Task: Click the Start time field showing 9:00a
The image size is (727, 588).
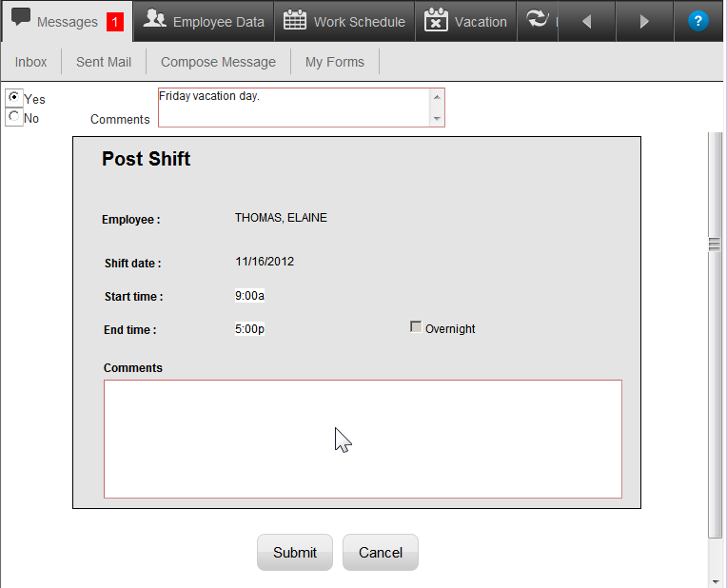Action: [x=249, y=296]
